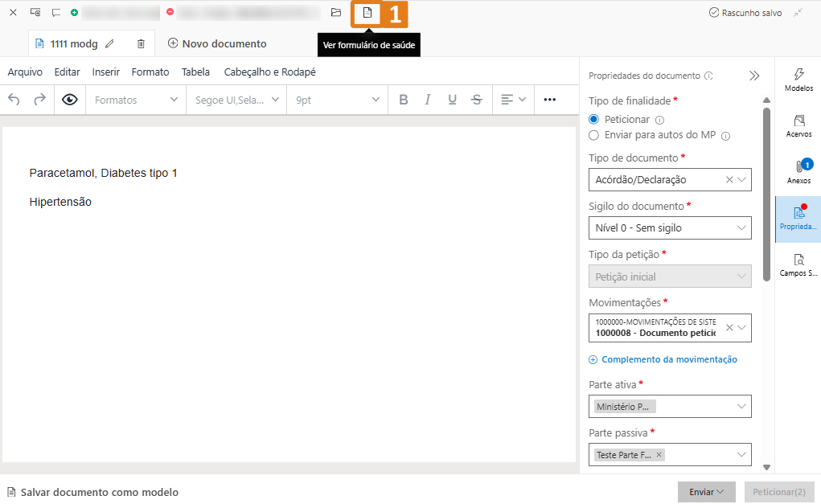The height and width of the screenshot is (504, 821).
Task: Click the red minus status icon
Action: pyautogui.click(x=170, y=11)
